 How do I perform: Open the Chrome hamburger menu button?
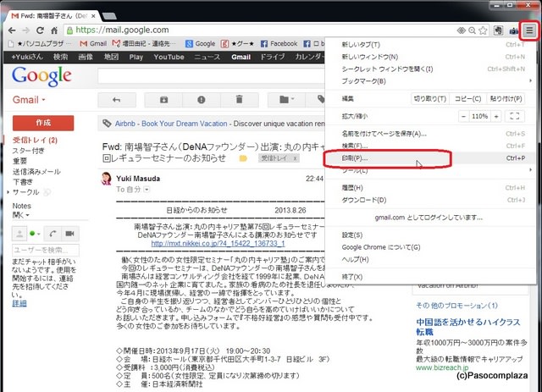coord(529,30)
